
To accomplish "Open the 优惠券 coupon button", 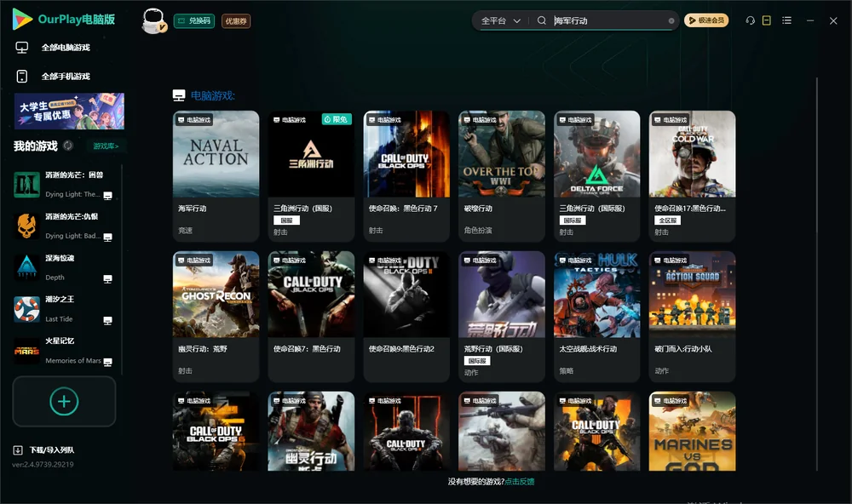I will [236, 21].
